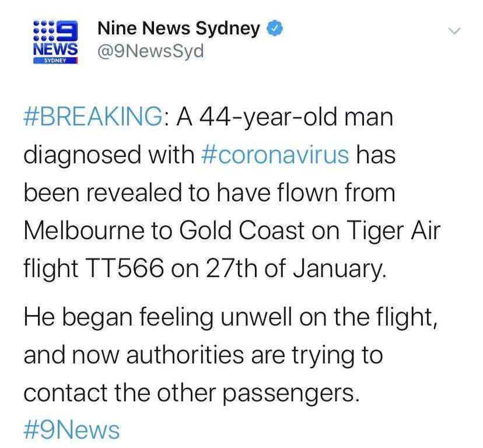
Task: Click the blue dots in Nine logo
Action: pos(44,30)
